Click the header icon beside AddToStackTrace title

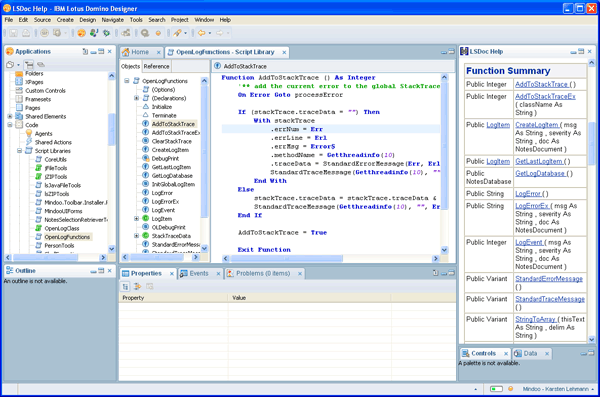pyautogui.click(x=217, y=66)
